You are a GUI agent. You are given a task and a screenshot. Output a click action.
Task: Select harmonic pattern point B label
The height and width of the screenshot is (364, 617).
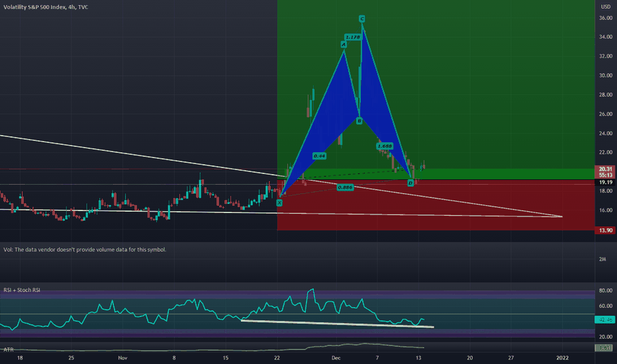[359, 121]
